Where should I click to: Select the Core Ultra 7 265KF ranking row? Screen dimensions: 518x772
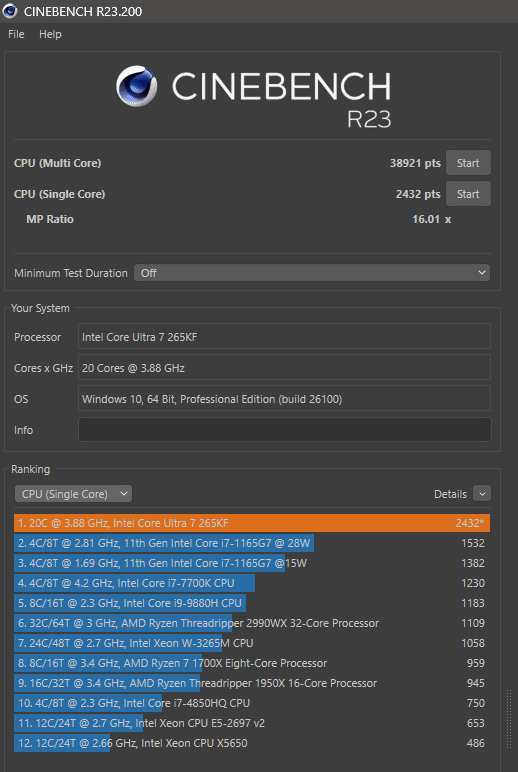[x=252, y=523]
